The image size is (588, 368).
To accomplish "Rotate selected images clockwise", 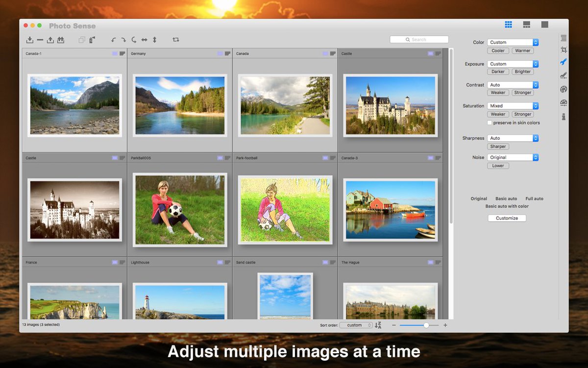I will 123,40.
